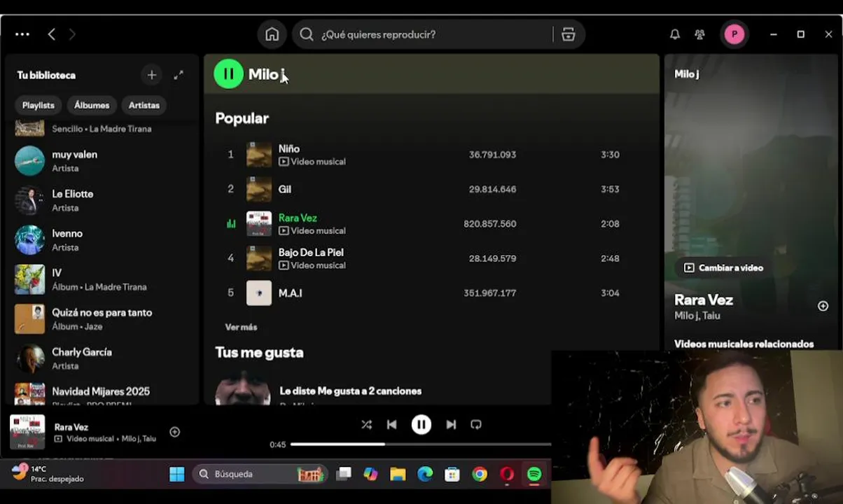Go back with the left arrow

(51, 34)
